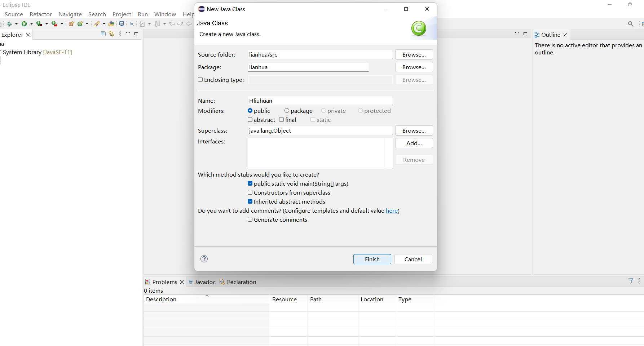Toggle Link with Editor in Explorer

tap(111, 34)
